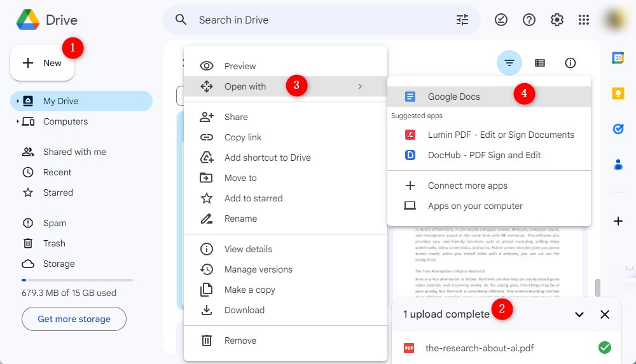Choose Rename from the context menu

coord(286,219)
